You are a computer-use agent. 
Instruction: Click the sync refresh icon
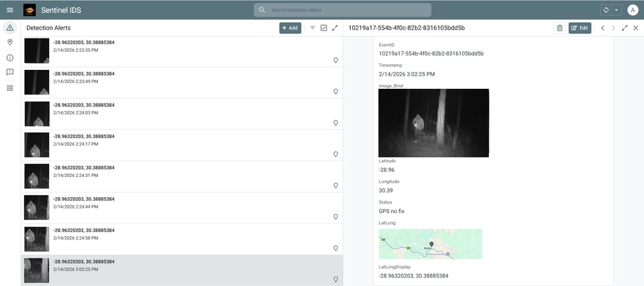606,10
